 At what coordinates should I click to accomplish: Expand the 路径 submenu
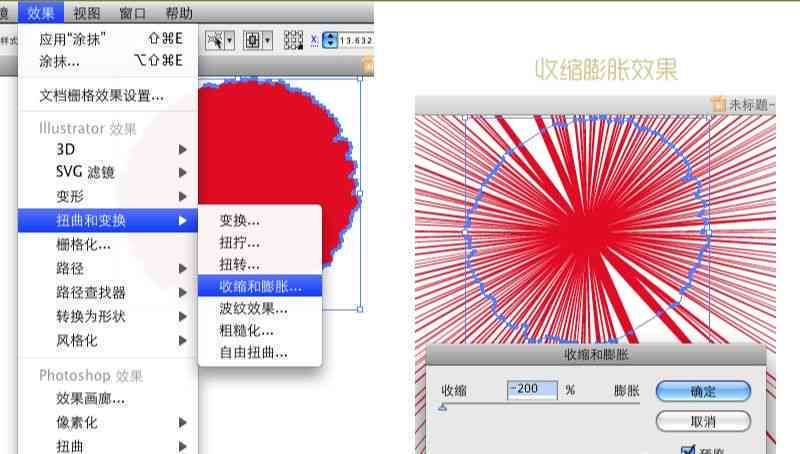point(183,268)
